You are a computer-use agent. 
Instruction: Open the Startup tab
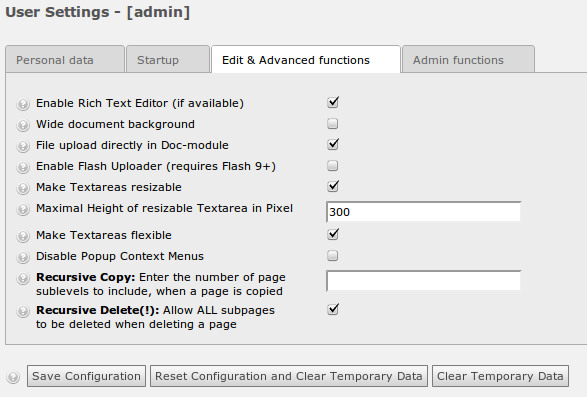[168, 59]
